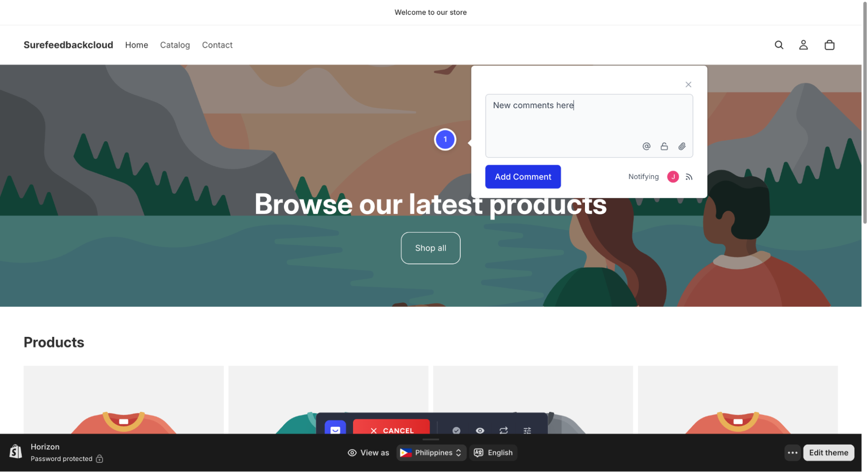Screen dimensions: 868x472
Task: Click the blue inbox icon in feedback toolbar
Action: tap(335, 429)
